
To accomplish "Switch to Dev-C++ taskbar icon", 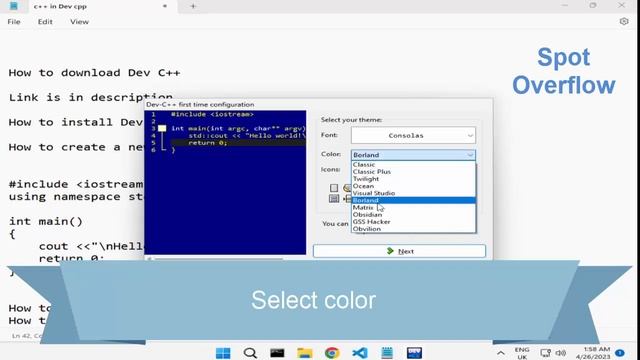I will click(414, 353).
